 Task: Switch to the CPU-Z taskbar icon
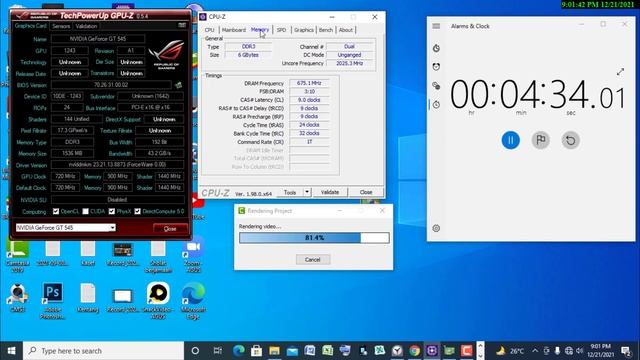point(432,351)
